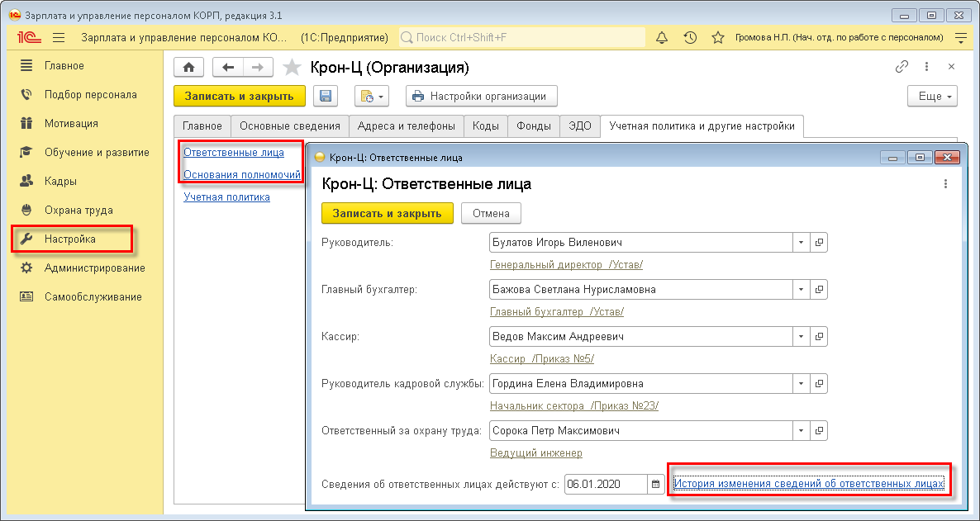Go to the home page icon
980x521 pixels.
[188, 68]
